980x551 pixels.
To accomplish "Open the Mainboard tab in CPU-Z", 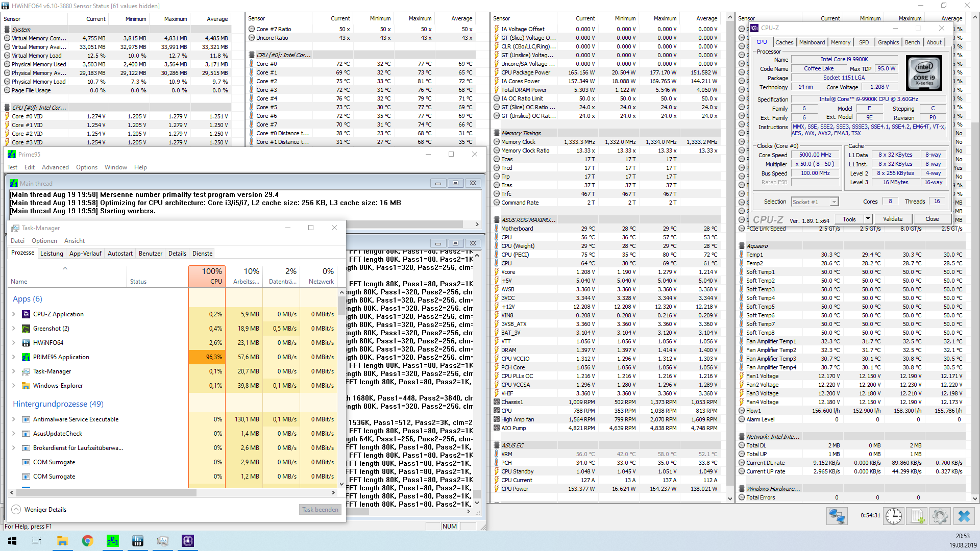I will click(812, 42).
